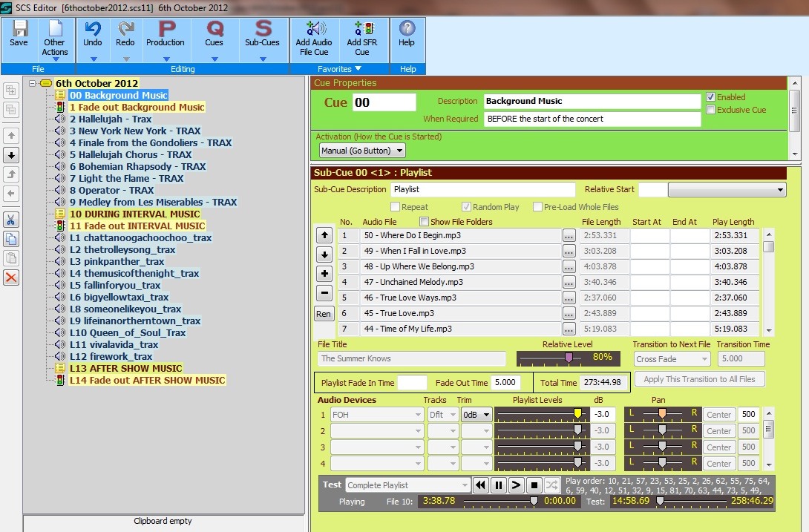Enable the Exclusive Cue checkbox
The height and width of the screenshot is (532, 809).
[710, 110]
